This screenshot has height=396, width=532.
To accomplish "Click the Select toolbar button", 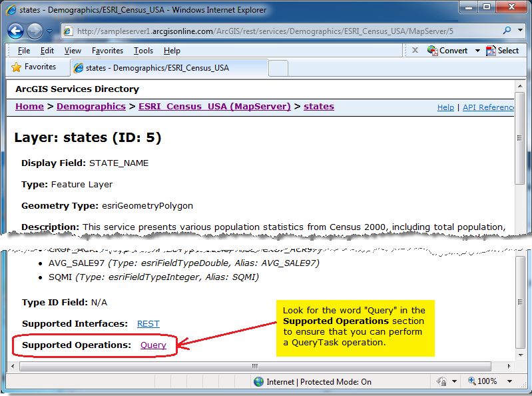I will [x=503, y=51].
